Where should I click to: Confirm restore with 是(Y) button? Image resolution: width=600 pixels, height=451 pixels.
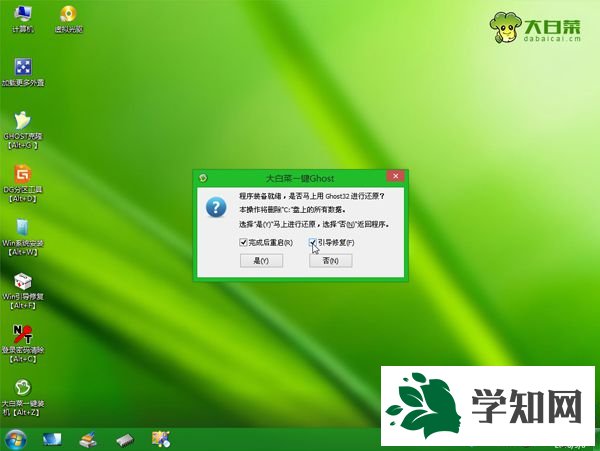tap(261, 261)
